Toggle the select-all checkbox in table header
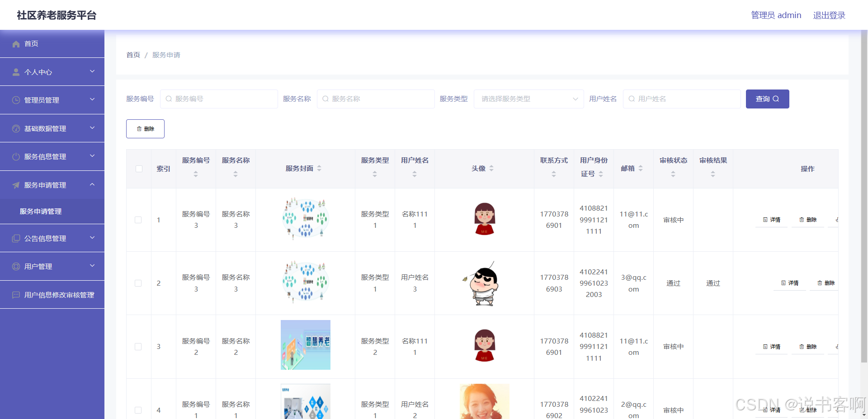Image resolution: width=868 pixels, height=419 pixels. coord(138,169)
